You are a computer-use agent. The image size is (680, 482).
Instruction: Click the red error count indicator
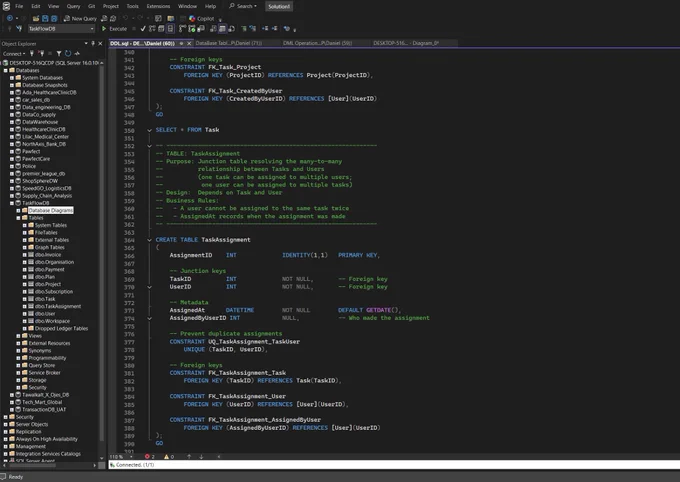point(150,456)
